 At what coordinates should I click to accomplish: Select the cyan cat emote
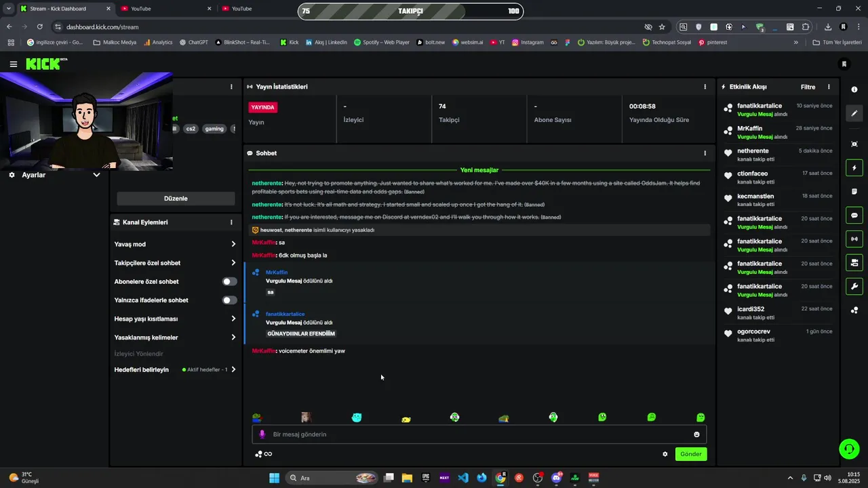357,418
